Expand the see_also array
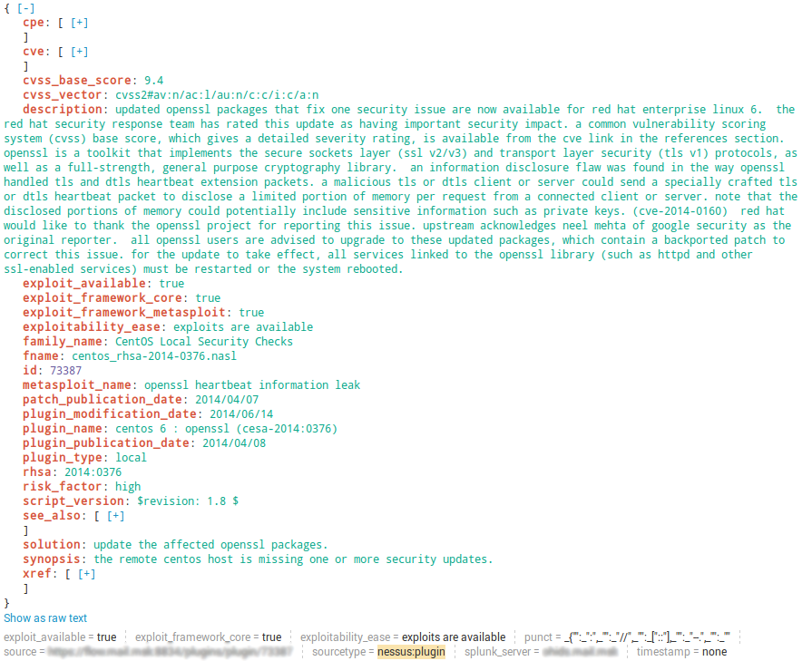812x661 pixels. [x=115, y=516]
